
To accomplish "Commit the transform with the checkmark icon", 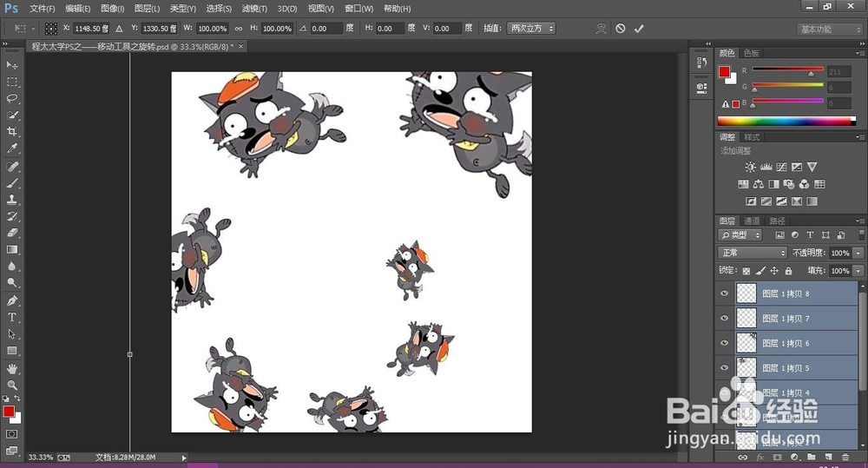I will [x=640, y=29].
